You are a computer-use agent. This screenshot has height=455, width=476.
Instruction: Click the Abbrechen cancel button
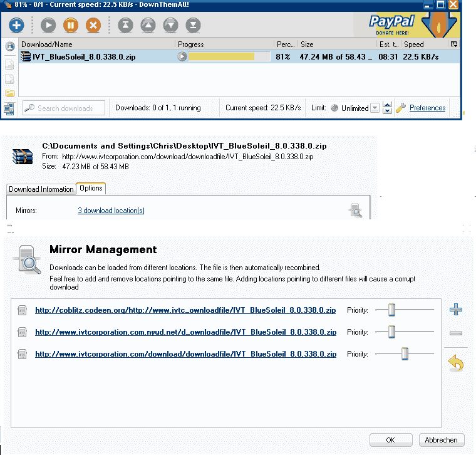[x=442, y=440]
